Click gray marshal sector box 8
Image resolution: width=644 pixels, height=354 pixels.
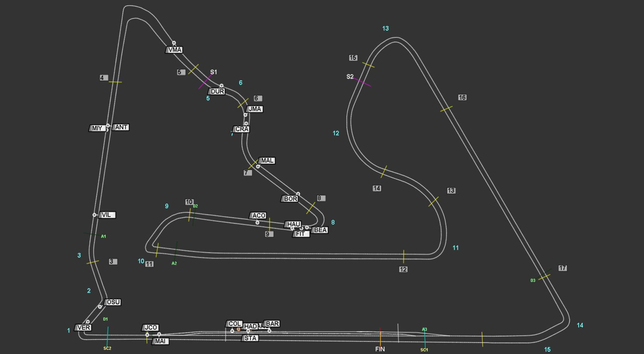click(321, 198)
